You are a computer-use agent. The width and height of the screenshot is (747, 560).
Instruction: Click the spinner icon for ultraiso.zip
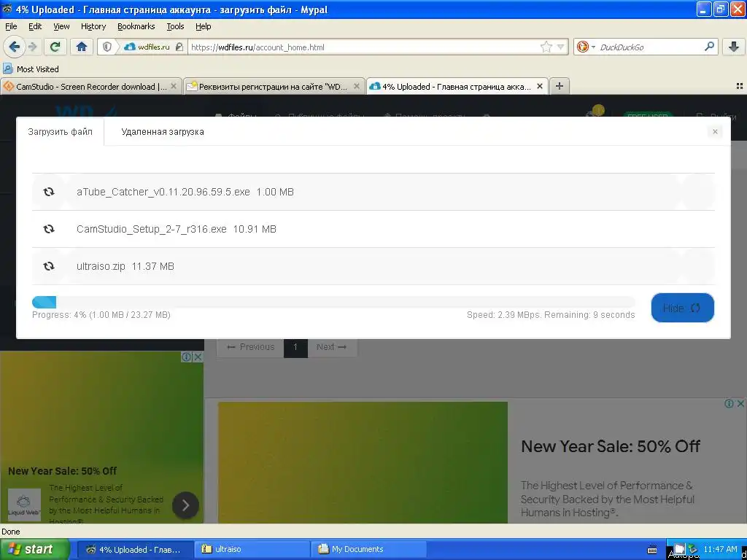pyautogui.click(x=49, y=265)
